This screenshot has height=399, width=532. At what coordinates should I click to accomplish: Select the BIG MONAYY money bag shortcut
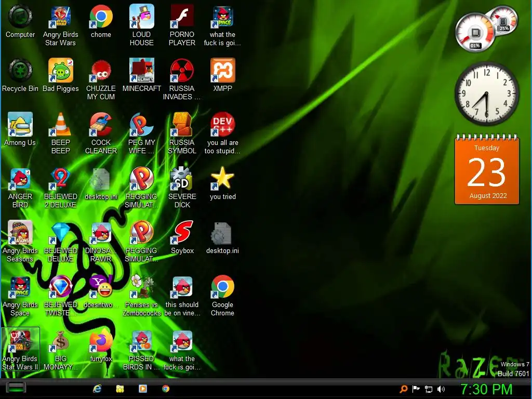(60, 350)
